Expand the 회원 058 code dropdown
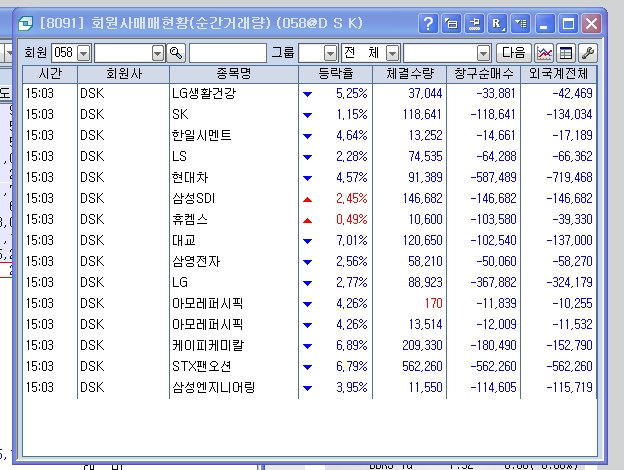This screenshot has height=470, width=624. click(83, 52)
